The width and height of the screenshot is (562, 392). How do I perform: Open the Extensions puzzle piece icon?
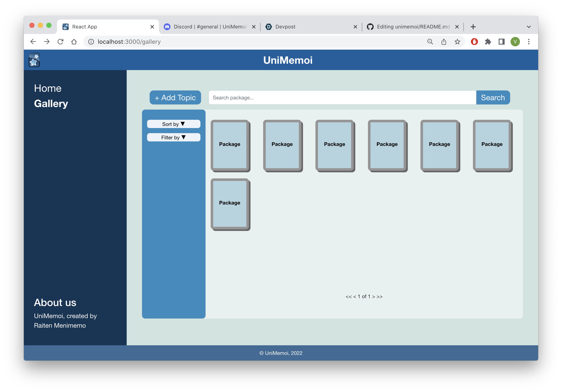(488, 42)
